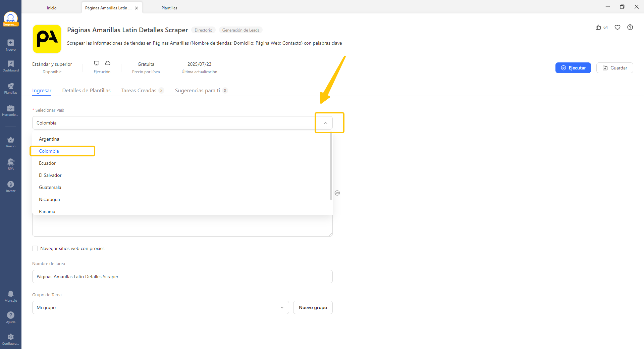Close the Páginas Amarillas tab
Image resolution: width=644 pixels, height=349 pixels.
tap(137, 8)
